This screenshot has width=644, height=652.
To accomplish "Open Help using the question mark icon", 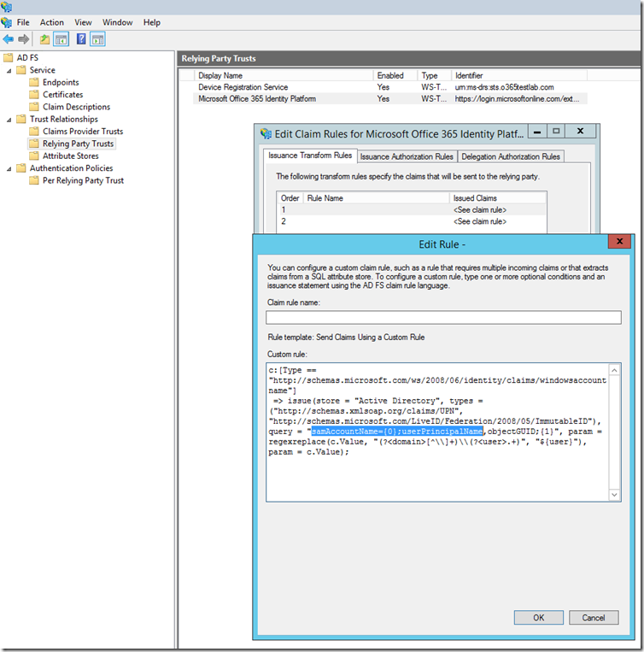I will pos(81,39).
